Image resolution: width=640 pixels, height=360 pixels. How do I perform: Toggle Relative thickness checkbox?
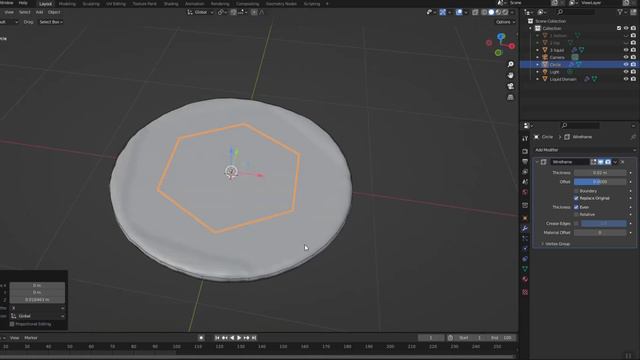pos(576,215)
